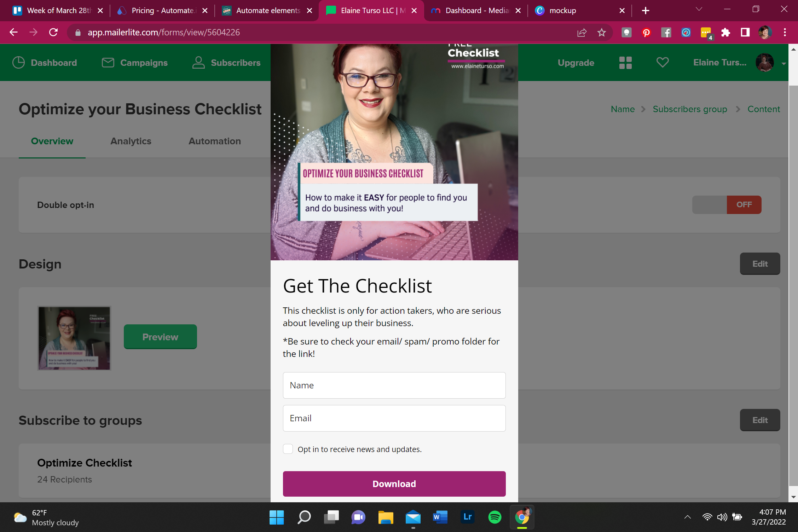
Task: Click the form design thumbnail image
Action: tap(74, 338)
